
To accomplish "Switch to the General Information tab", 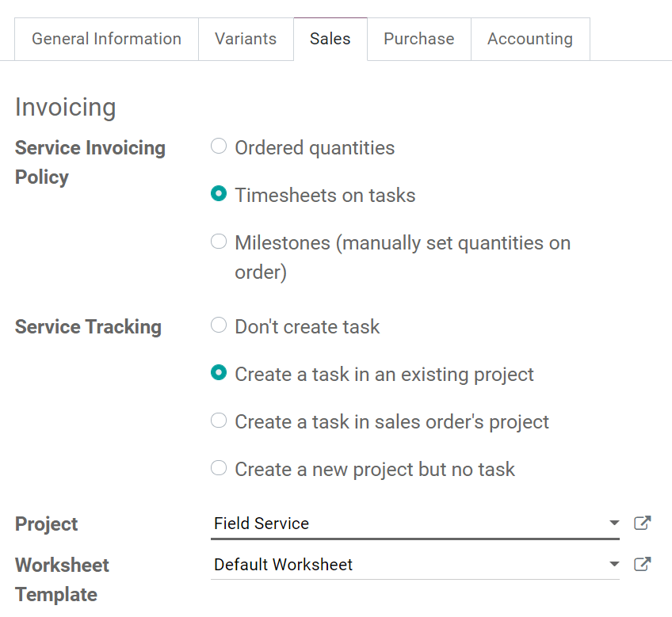I will 105,38.
